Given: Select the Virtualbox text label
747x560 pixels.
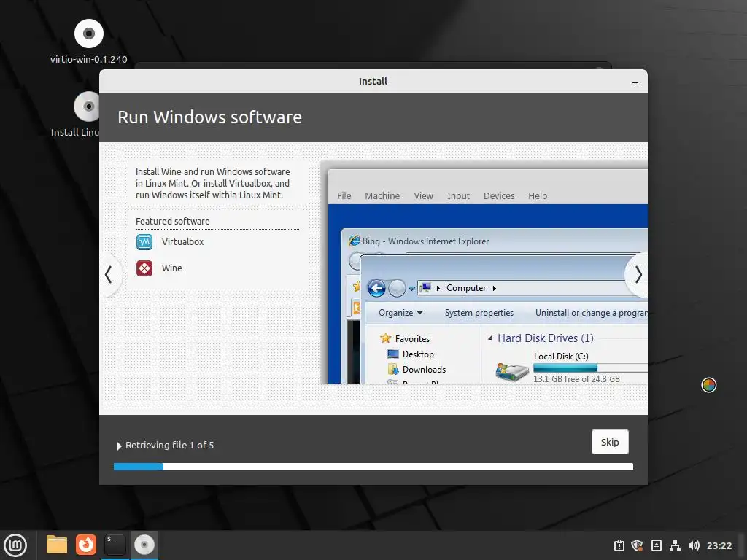Looking at the screenshot, I should [182, 242].
